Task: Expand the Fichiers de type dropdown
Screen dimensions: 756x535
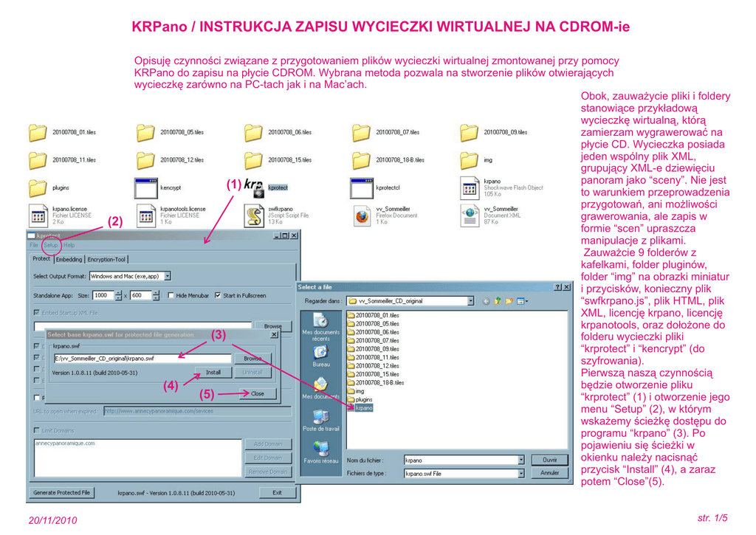Action: (520, 473)
